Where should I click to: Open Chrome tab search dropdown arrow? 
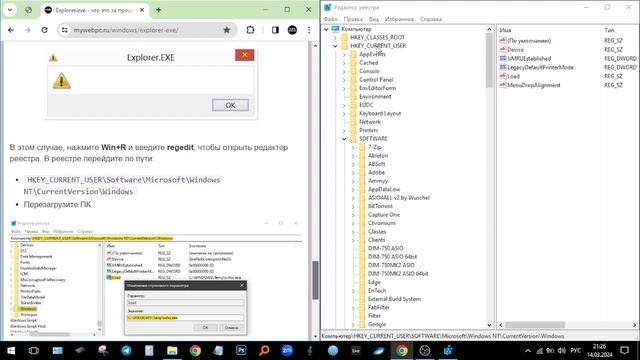pyautogui.click(x=10, y=10)
